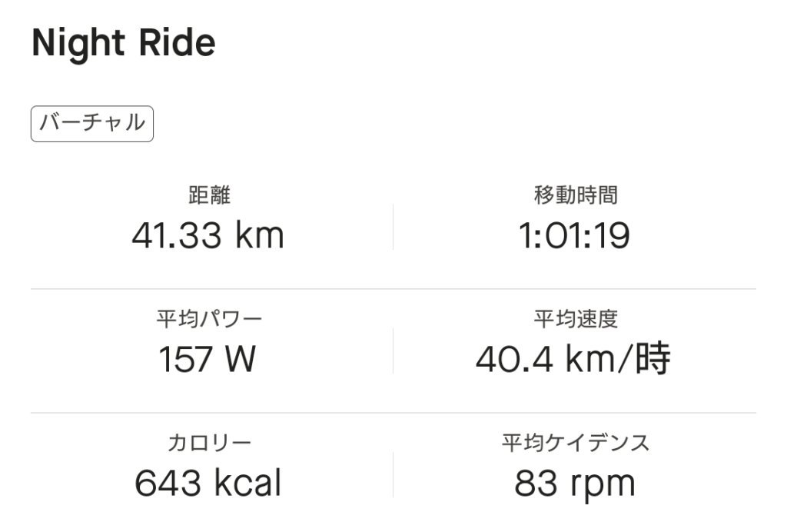Select the 41.33 km distance value
787x532 pixels.
(208, 234)
